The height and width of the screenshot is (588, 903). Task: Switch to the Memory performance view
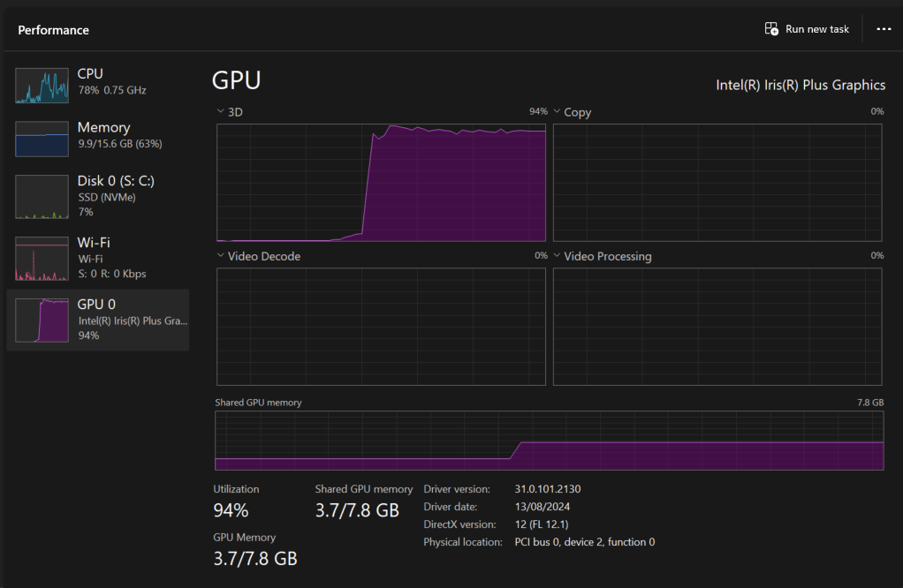pos(103,128)
